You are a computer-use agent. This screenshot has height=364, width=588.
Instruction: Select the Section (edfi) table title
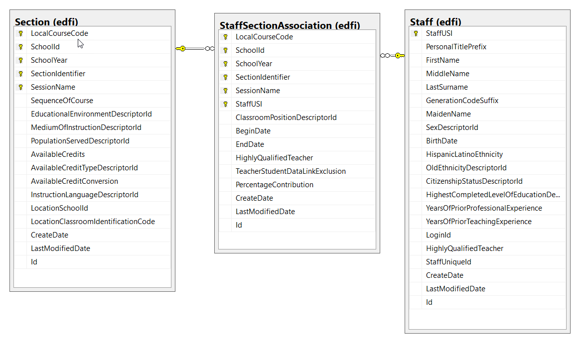[x=46, y=22]
